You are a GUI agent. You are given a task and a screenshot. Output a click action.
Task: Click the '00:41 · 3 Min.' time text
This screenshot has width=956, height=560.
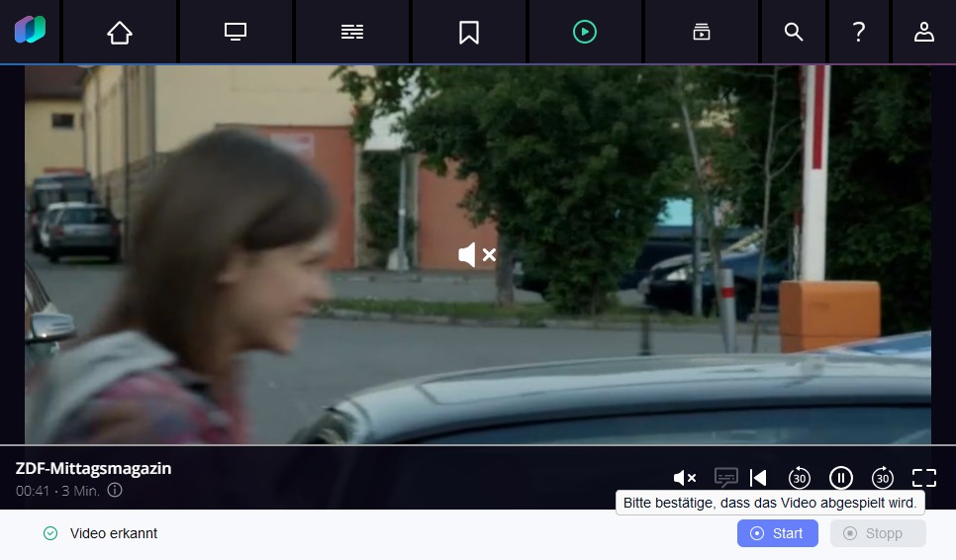coord(58,491)
